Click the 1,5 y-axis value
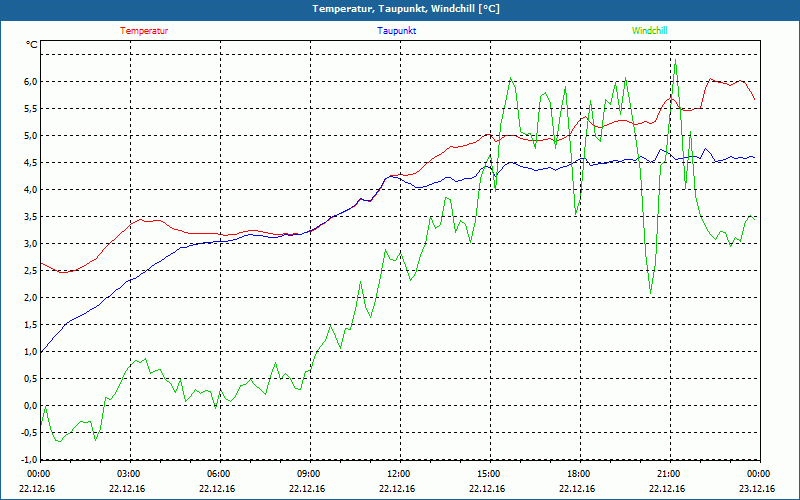 (x=31, y=325)
